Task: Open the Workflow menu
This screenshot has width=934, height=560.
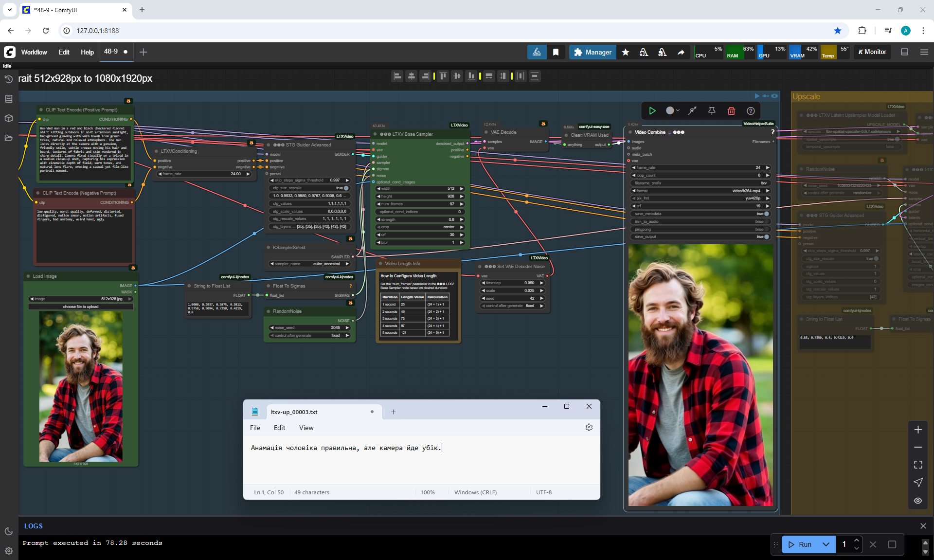Action: [34, 52]
